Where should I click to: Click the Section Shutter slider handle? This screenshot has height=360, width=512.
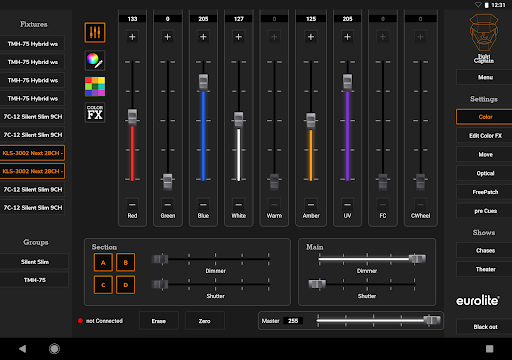[160, 284]
